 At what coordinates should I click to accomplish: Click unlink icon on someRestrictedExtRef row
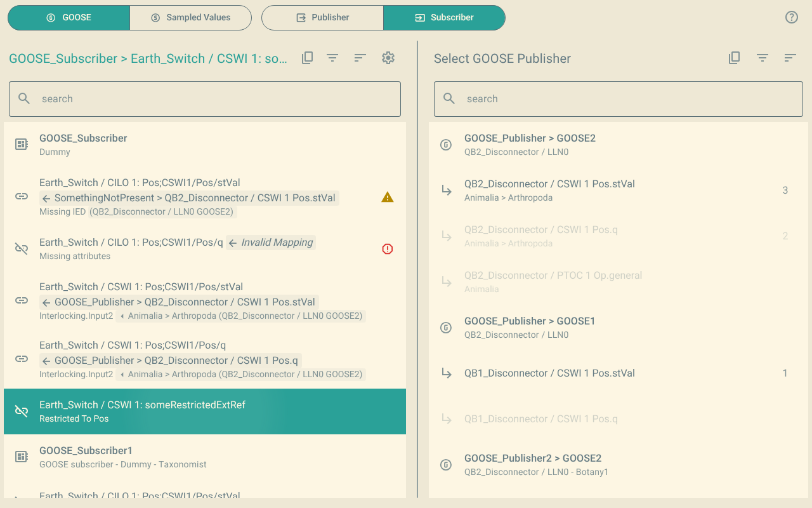(22, 411)
